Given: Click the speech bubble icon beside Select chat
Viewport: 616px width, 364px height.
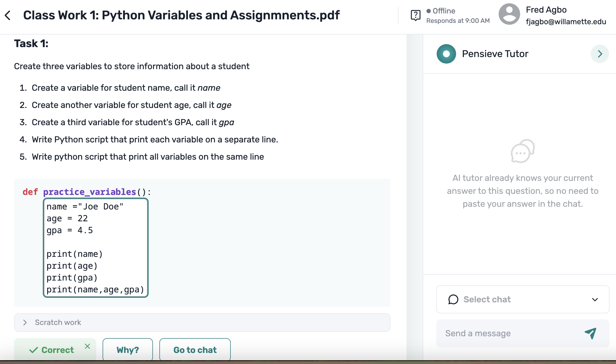Looking at the screenshot, I should click(453, 300).
